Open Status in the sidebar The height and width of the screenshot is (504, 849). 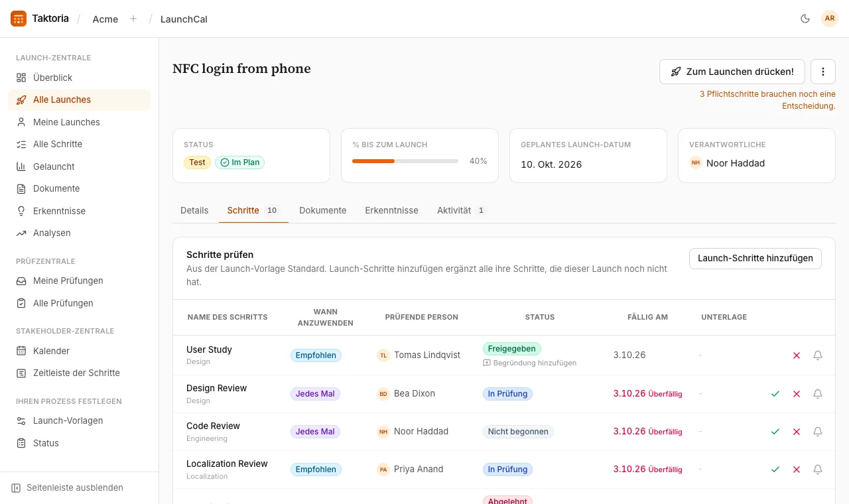pyautogui.click(x=80, y=443)
